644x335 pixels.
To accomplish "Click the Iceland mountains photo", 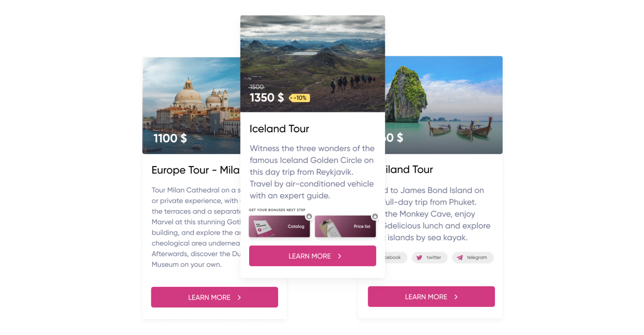I will coord(313,64).
